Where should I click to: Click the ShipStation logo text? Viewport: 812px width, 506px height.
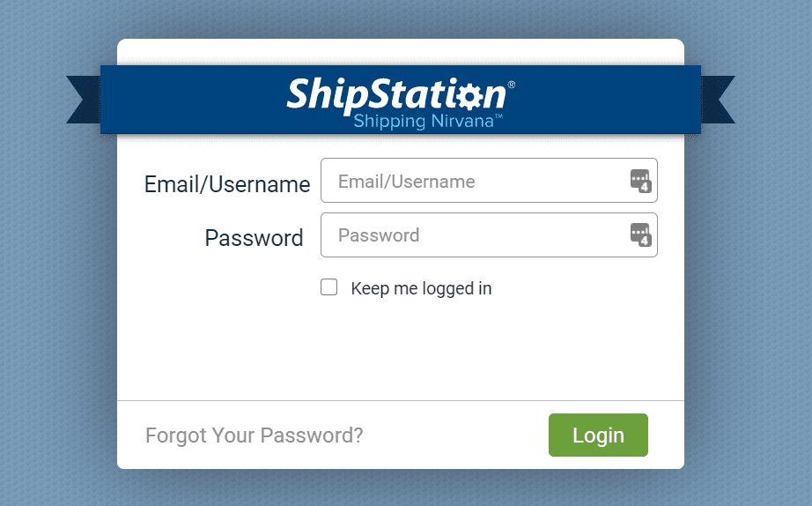(x=379, y=94)
